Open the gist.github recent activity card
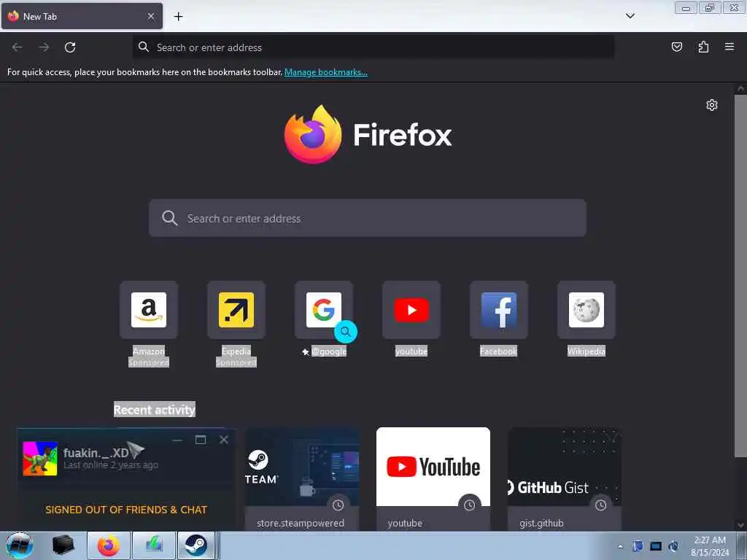 (565, 479)
